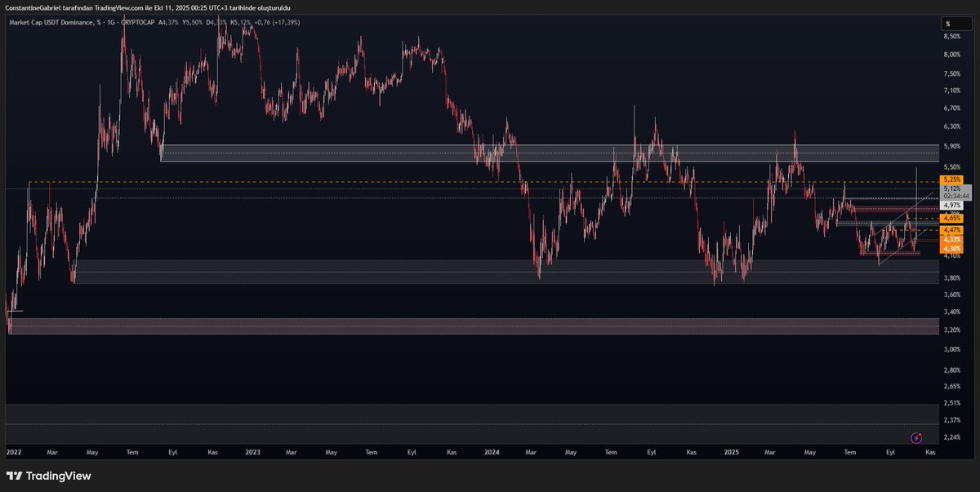Click the 2023 label on time axis
Screen dimensions: 980x492
252,451
